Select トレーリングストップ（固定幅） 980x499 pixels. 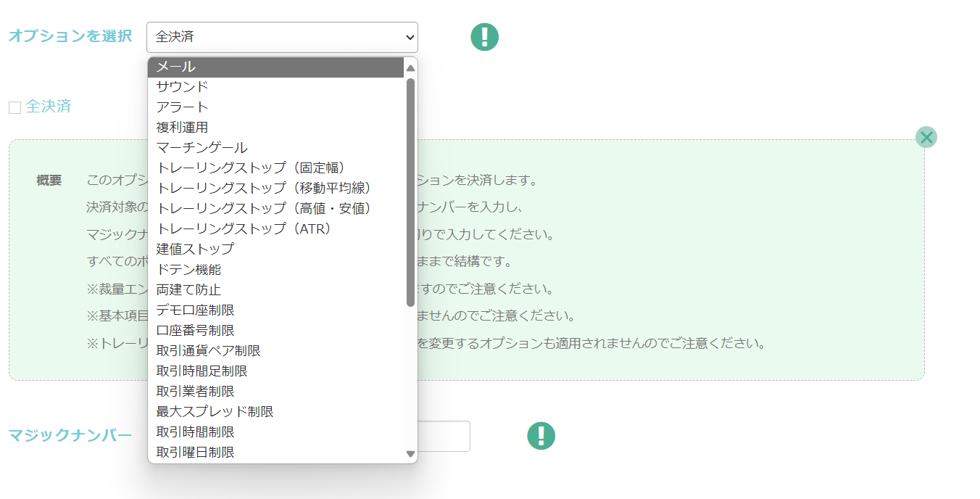click(275, 168)
